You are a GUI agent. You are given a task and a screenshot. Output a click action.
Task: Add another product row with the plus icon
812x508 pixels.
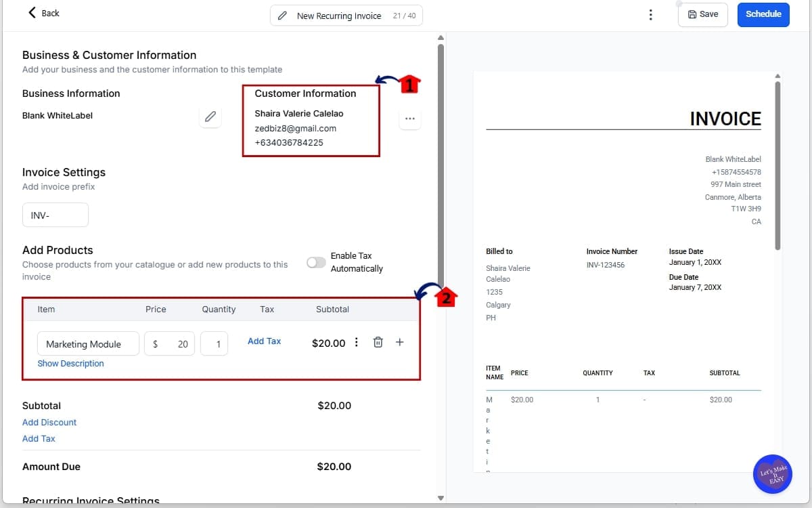point(399,342)
